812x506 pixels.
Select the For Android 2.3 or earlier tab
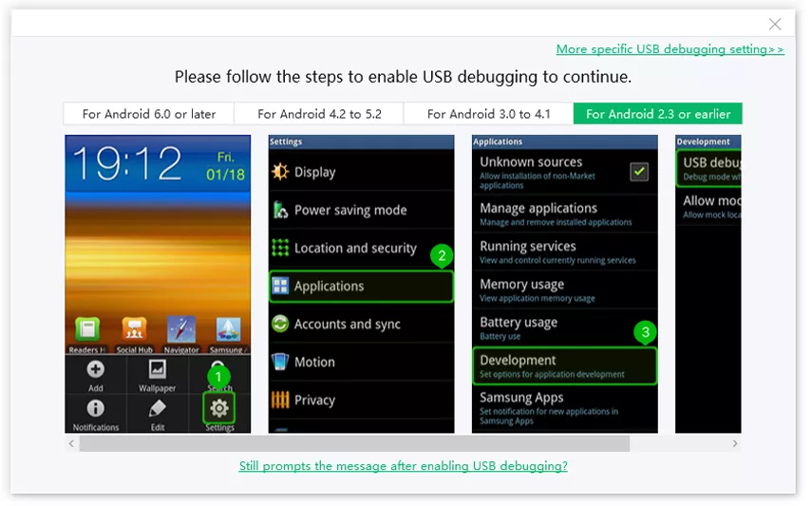coord(658,114)
